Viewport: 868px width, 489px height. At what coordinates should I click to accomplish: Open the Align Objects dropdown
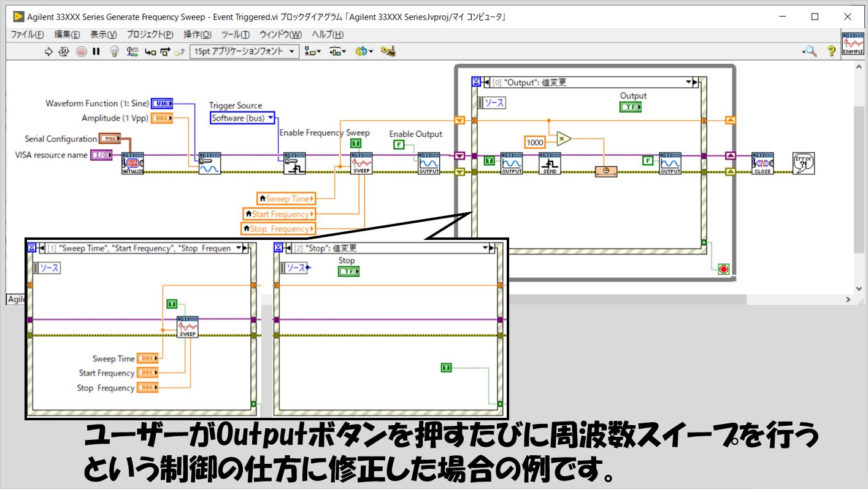click(313, 52)
